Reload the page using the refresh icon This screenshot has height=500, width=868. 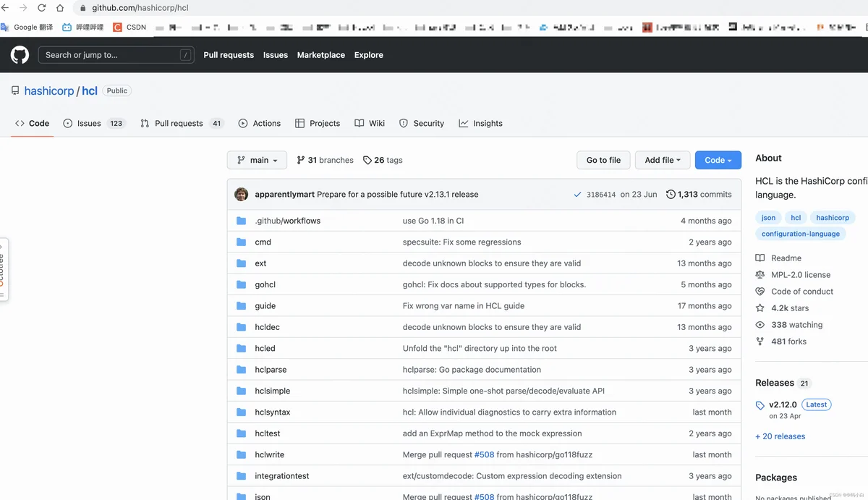(x=41, y=8)
